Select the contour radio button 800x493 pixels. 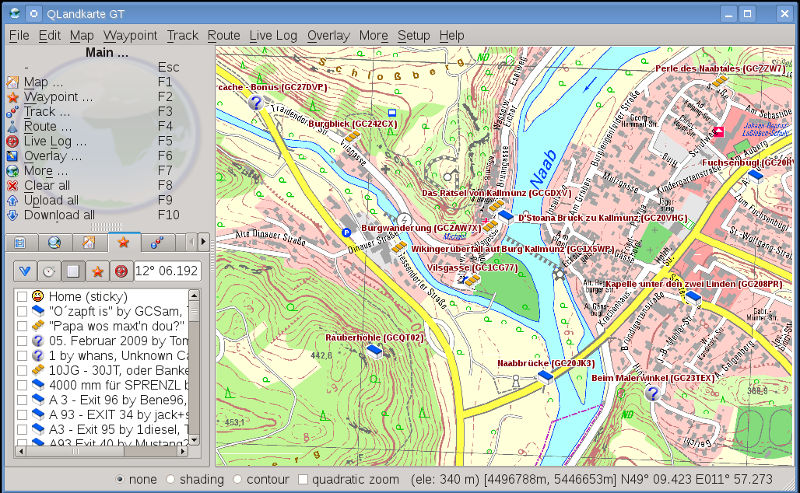coord(237,480)
